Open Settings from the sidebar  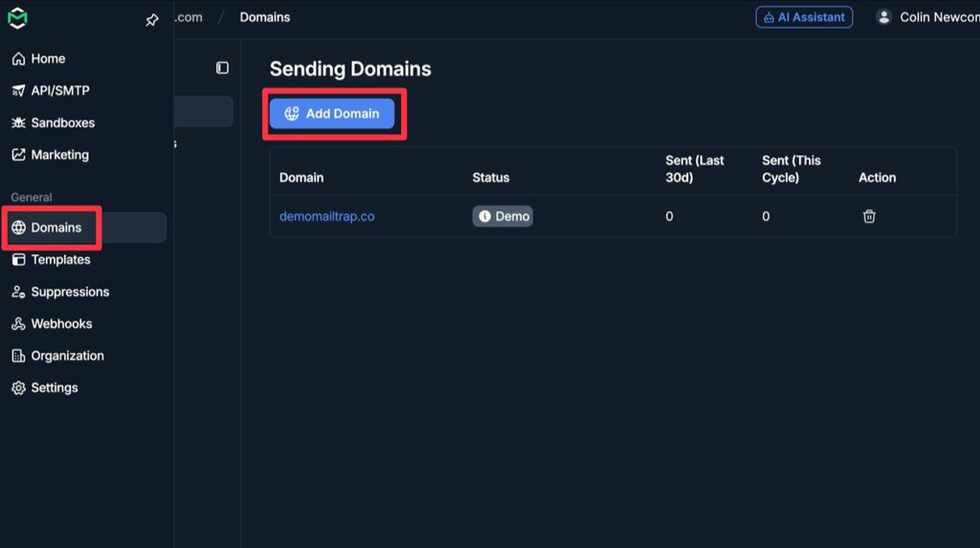tap(44, 388)
